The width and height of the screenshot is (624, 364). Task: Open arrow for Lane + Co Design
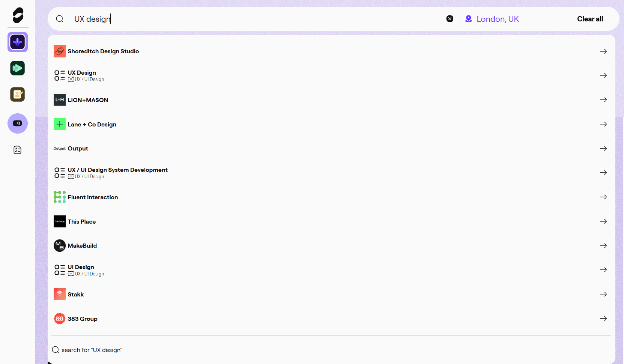coord(603,124)
